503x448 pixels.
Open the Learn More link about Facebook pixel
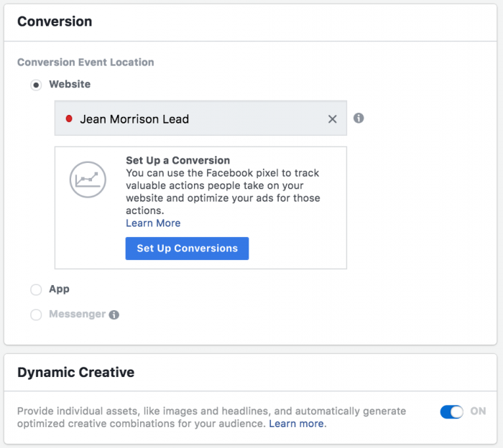[153, 223]
